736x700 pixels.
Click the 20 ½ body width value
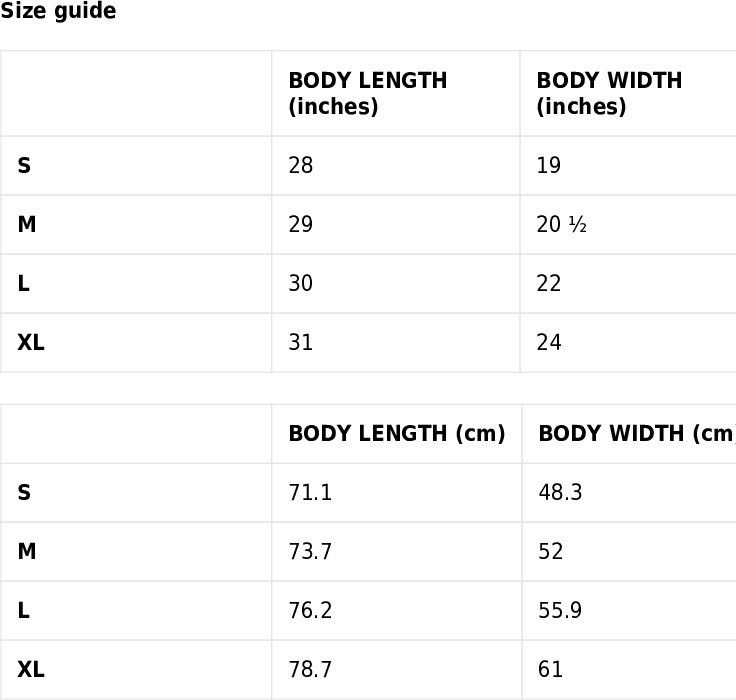tap(561, 225)
